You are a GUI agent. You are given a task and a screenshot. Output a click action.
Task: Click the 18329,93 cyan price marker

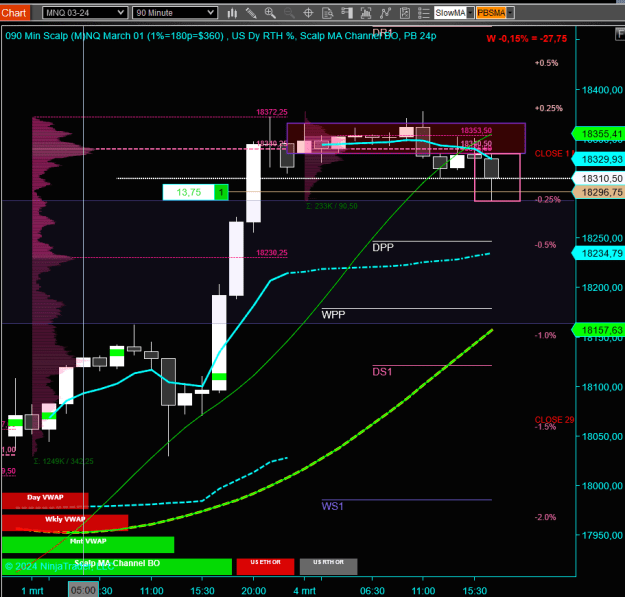[598, 159]
